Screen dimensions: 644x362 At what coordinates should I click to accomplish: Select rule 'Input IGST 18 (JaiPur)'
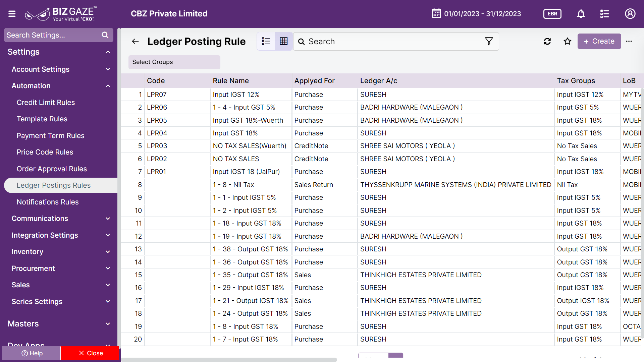point(246,172)
